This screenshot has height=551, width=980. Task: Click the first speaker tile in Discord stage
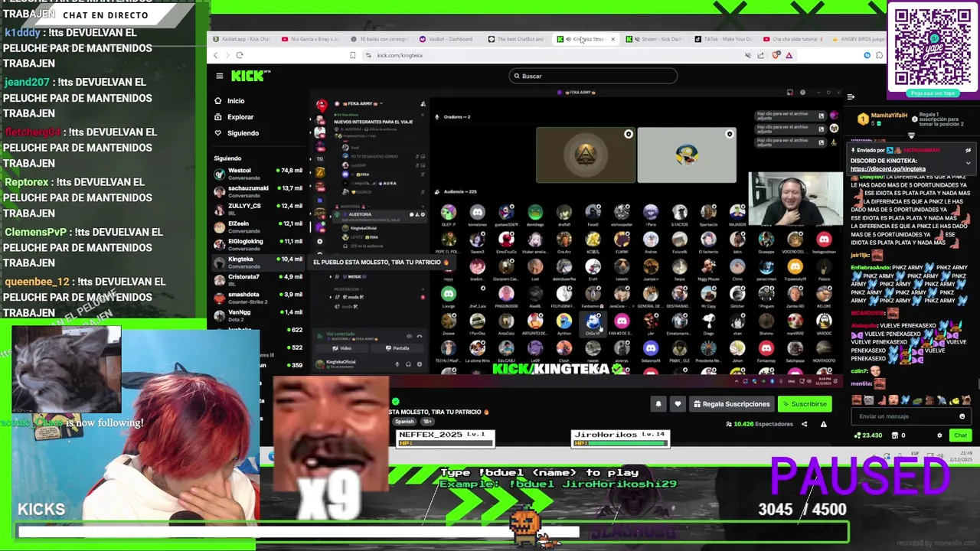pyautogui.click(x=585, y=156)
